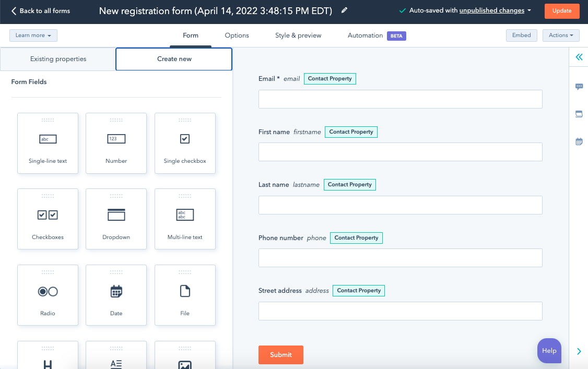Collapse the right sidebar with double chevron

(x=579, y=57)
